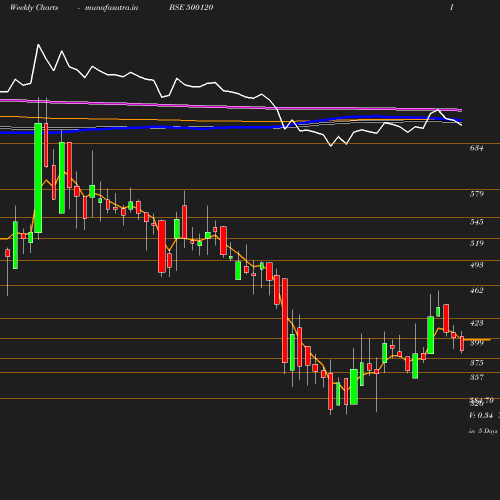This screenshot has height=500, width=500.
Task: Click the 545 price level label
Action: click(476, 222)
